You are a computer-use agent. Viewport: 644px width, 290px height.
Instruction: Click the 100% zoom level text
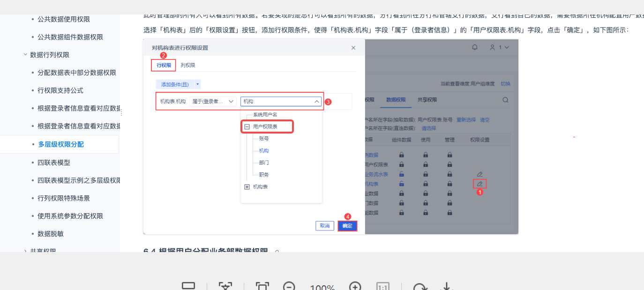coord(322,287)
